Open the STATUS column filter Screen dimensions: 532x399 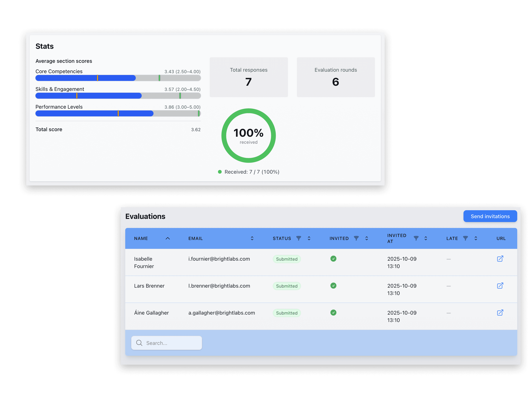click(299, 238)
